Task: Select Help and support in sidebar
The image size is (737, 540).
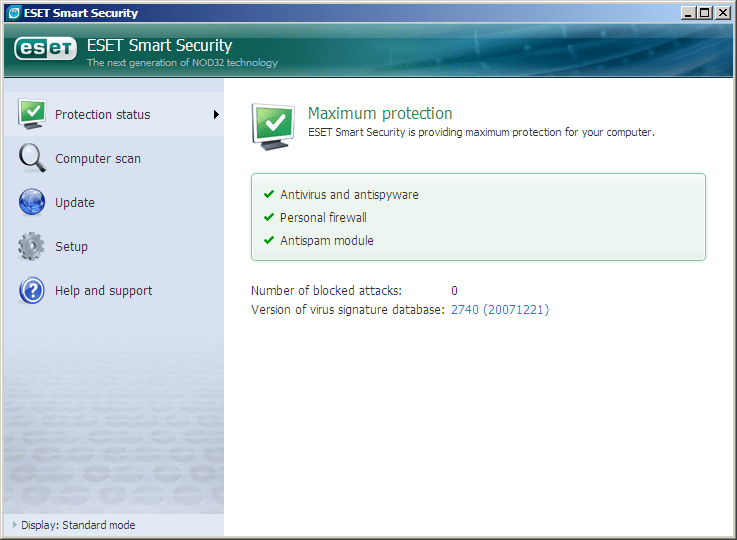Action: coord(104,291)
